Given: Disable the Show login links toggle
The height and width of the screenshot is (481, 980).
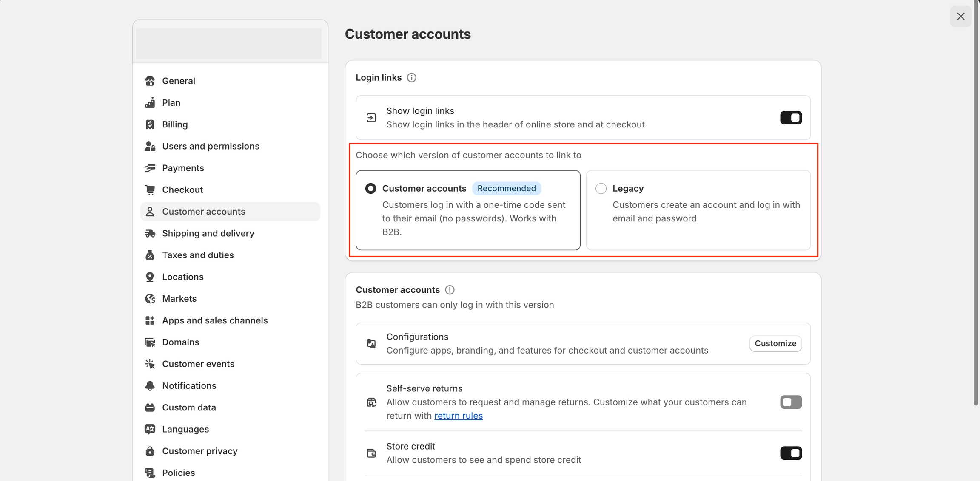Looking at the screenshot, I should pyautogui.click(x=791, y=118).
